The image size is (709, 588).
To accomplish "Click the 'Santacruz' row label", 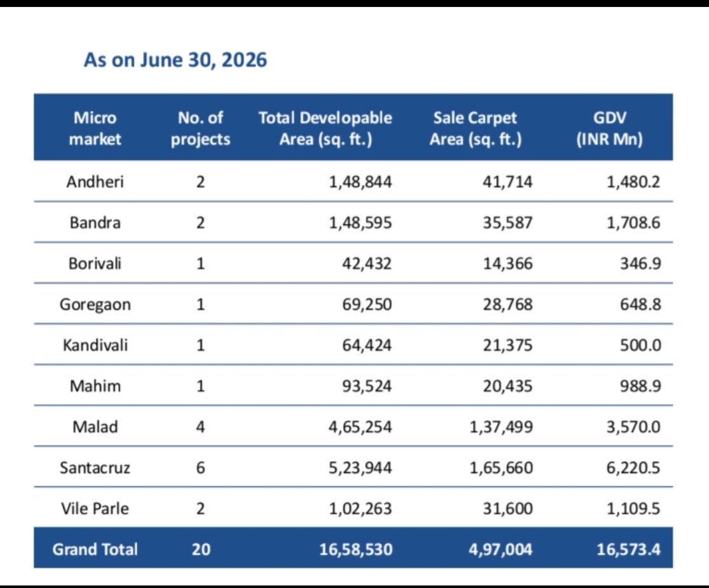I will pos(95,468).
